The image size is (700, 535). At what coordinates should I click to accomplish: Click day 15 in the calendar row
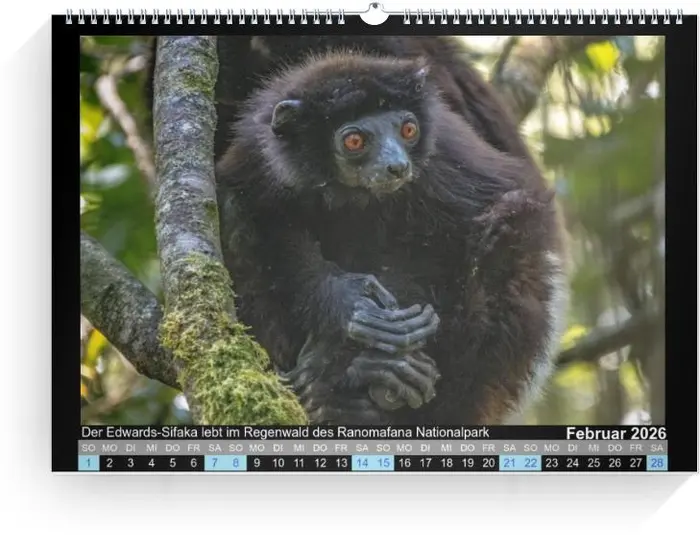coord(383,462)
